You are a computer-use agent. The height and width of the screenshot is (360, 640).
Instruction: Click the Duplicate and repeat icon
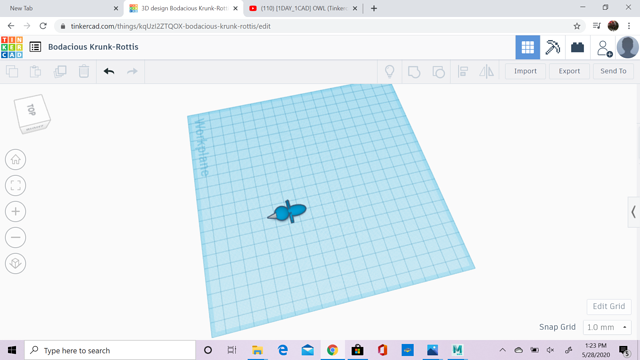tap(60, 71)
